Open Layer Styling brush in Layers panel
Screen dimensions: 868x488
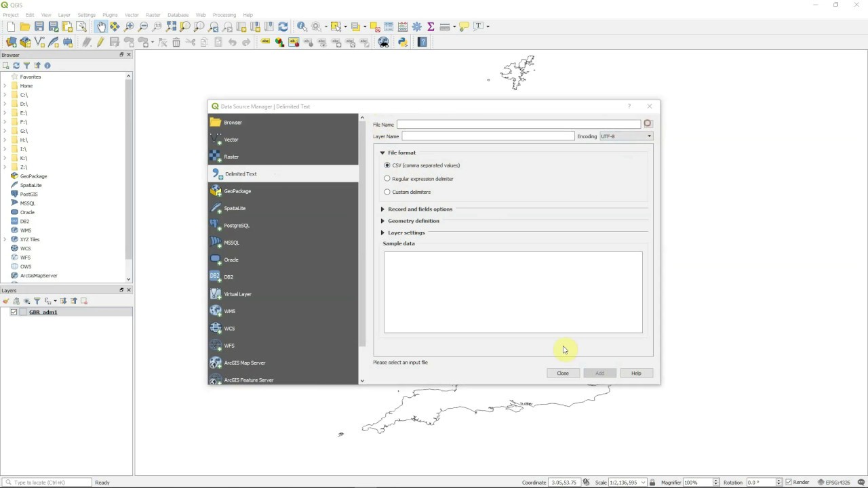[5, 301]
